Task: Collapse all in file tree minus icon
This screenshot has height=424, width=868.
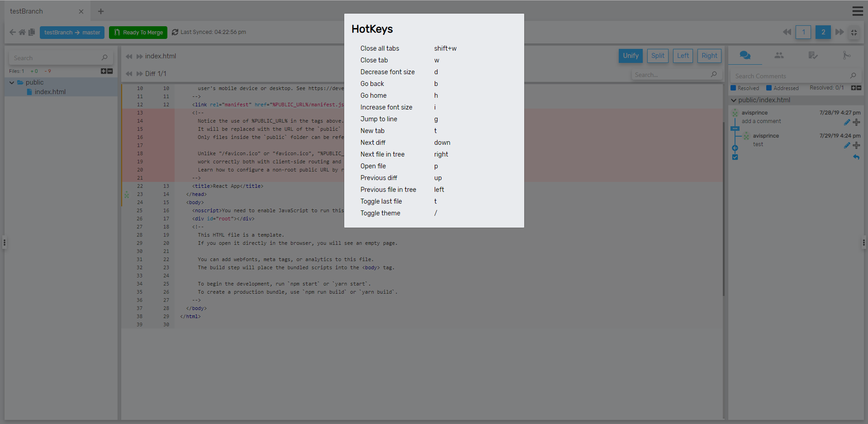Action: 110,71
